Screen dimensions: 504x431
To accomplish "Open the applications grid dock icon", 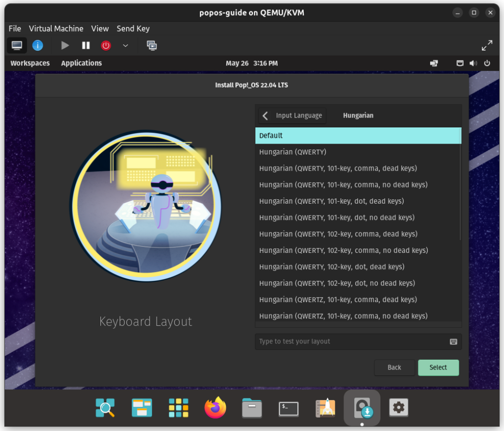I will click(178, 407).
